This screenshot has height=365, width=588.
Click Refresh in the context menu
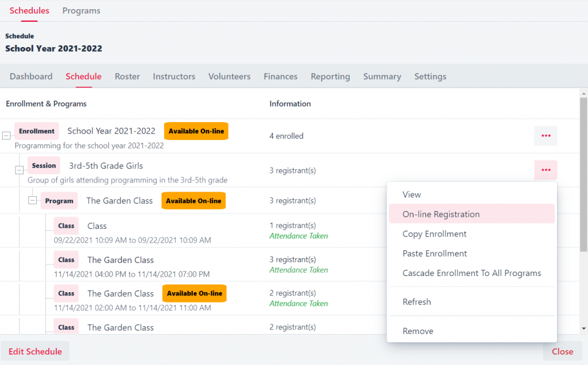(x=416, y=302)
